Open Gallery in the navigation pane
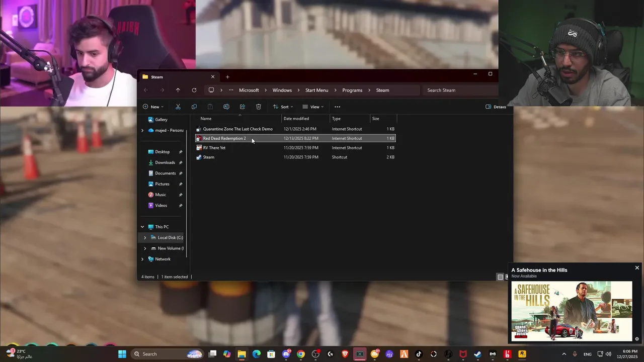The height and width of the screenshot is (362, 644). (162, 120)
